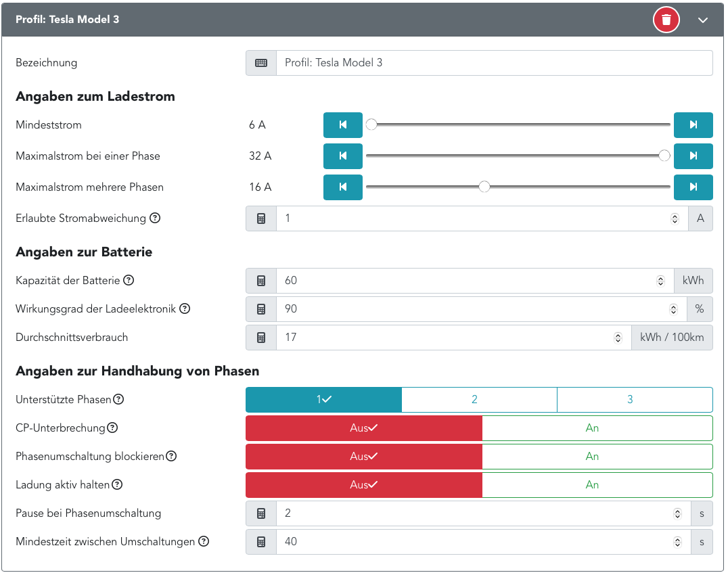Set Ladung aktiv halten to Aus
728x575 pixels.
tap(364, 484)
